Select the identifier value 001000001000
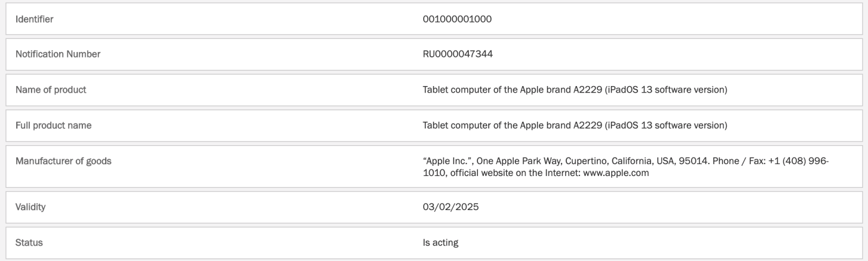Image resolution: width=868 pixels, height=261 pixels. 457,19
